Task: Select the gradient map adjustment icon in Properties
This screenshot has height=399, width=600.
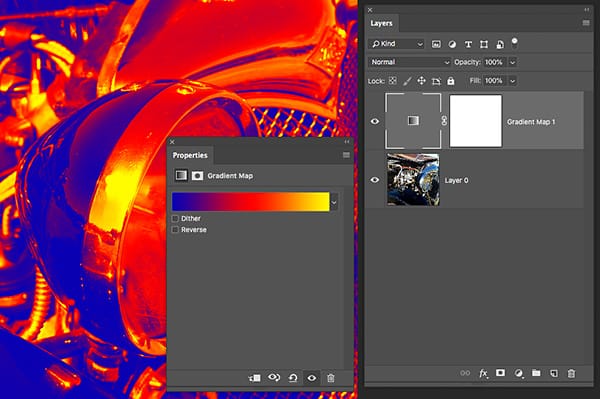Action: click(181, 176)
